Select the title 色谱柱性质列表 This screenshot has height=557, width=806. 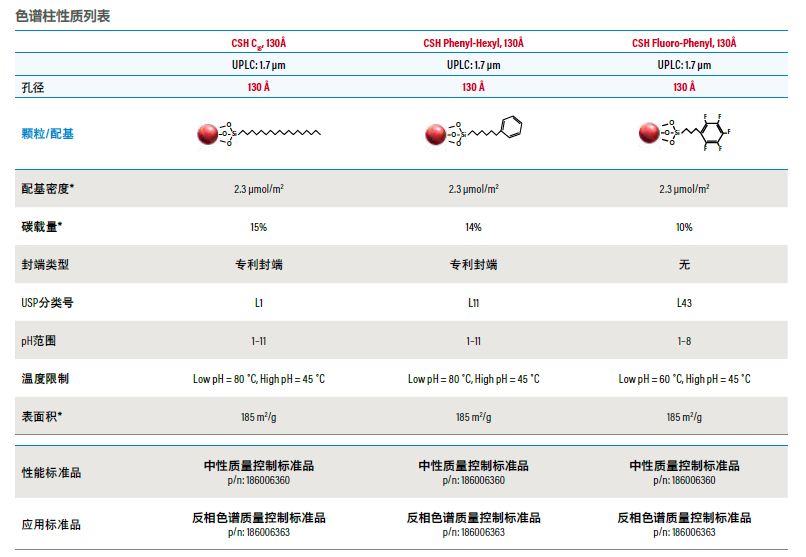point(63,16)
